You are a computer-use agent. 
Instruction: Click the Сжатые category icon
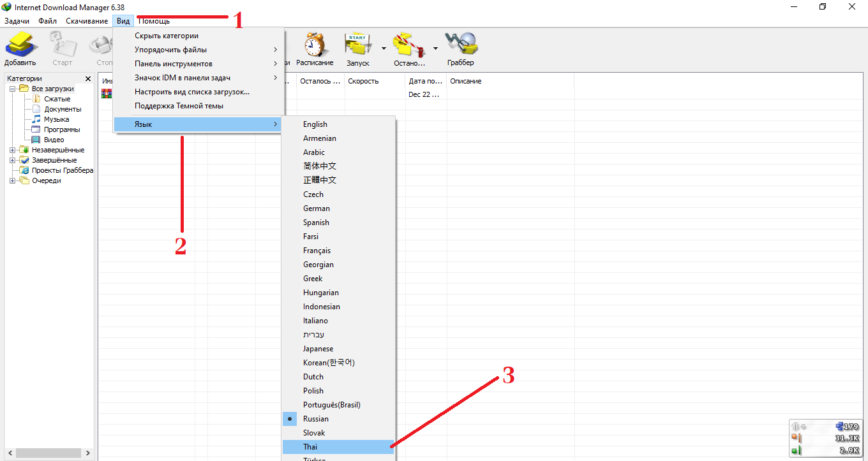[x=36, y=99]
